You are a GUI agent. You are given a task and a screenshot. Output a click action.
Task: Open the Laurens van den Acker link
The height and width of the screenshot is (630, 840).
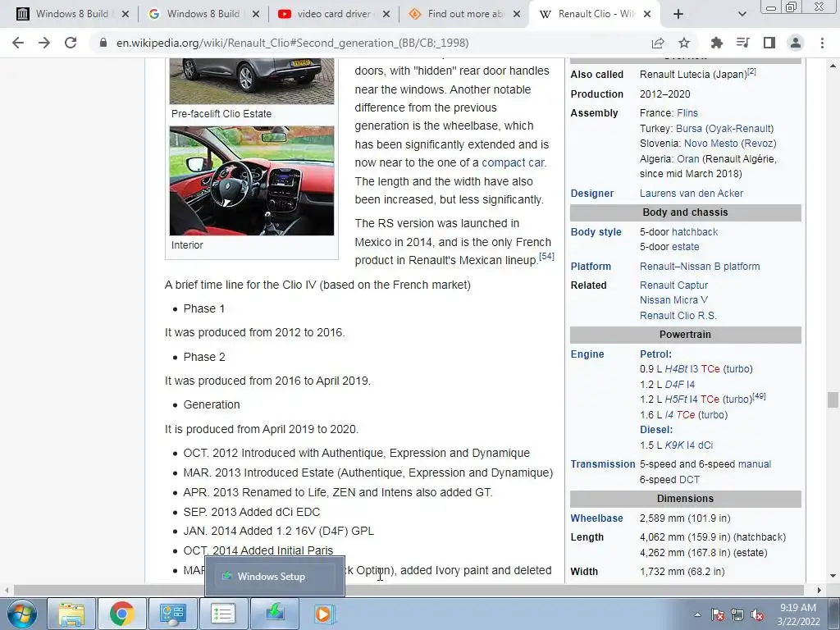[692, 194]
